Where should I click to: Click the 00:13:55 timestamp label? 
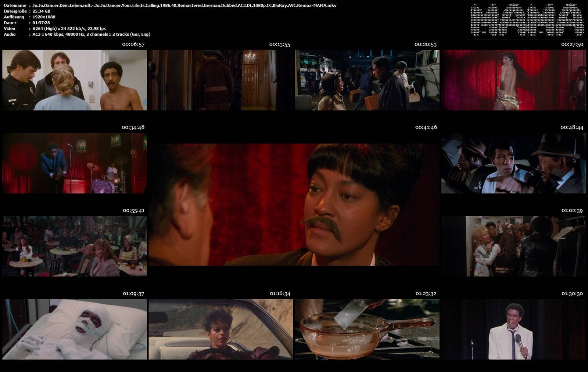[x=280, y=44]
